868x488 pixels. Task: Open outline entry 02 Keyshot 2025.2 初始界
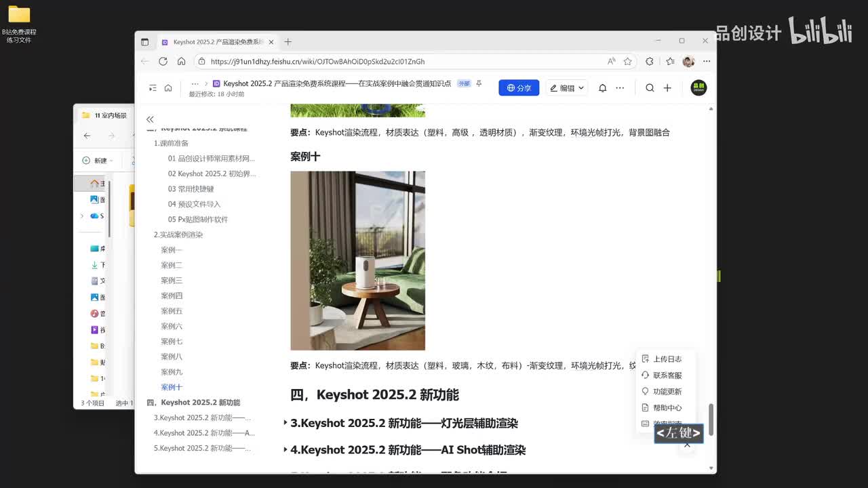pos(212,174)
